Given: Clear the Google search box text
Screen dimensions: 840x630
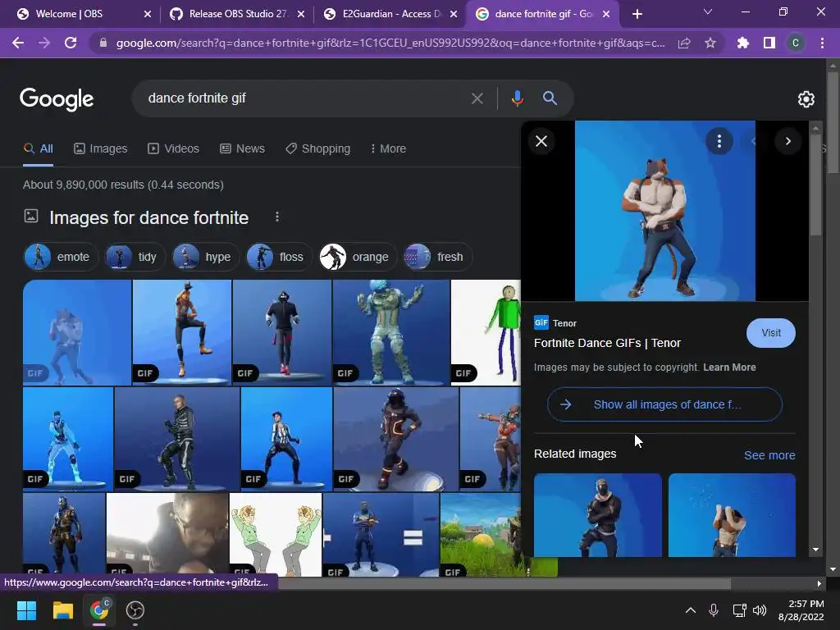Looking at the screenshot, I should (477, 98).
